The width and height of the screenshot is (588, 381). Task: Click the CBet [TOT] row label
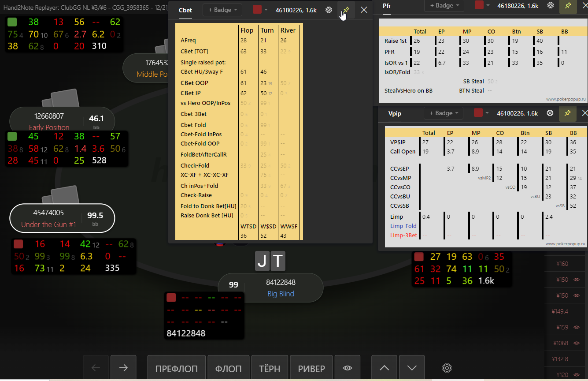[194, 51]
